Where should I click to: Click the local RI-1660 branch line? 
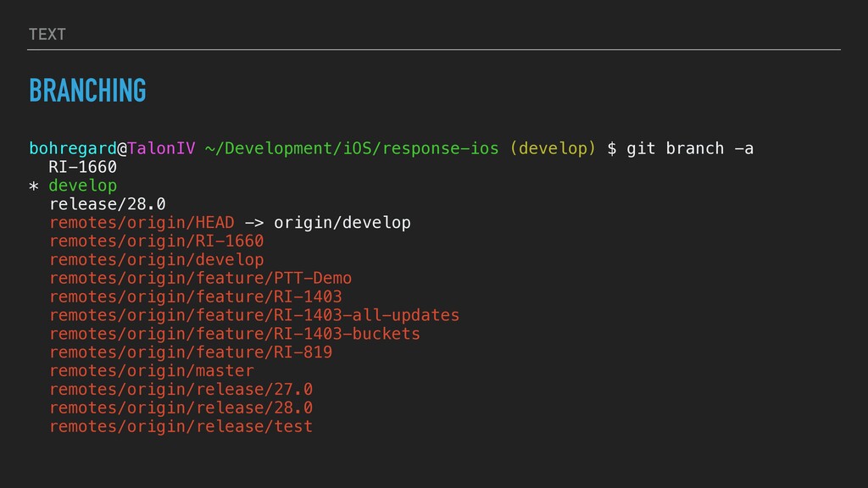coord(82,167)
